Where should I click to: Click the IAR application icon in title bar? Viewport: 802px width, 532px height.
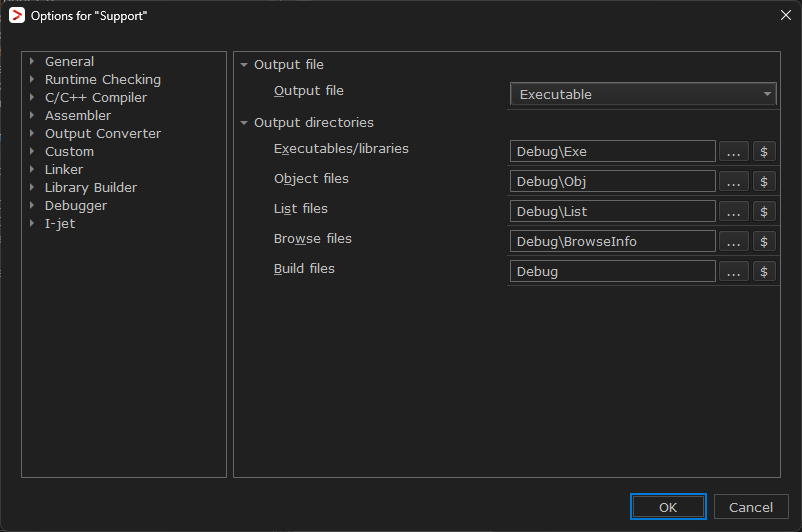click(17, 15)
